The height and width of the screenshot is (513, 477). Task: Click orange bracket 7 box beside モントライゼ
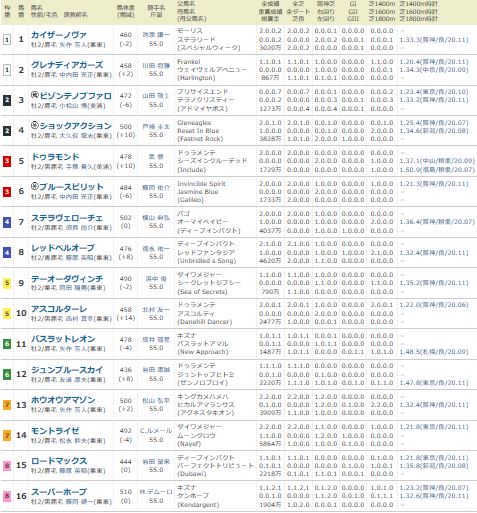(7, 435)
